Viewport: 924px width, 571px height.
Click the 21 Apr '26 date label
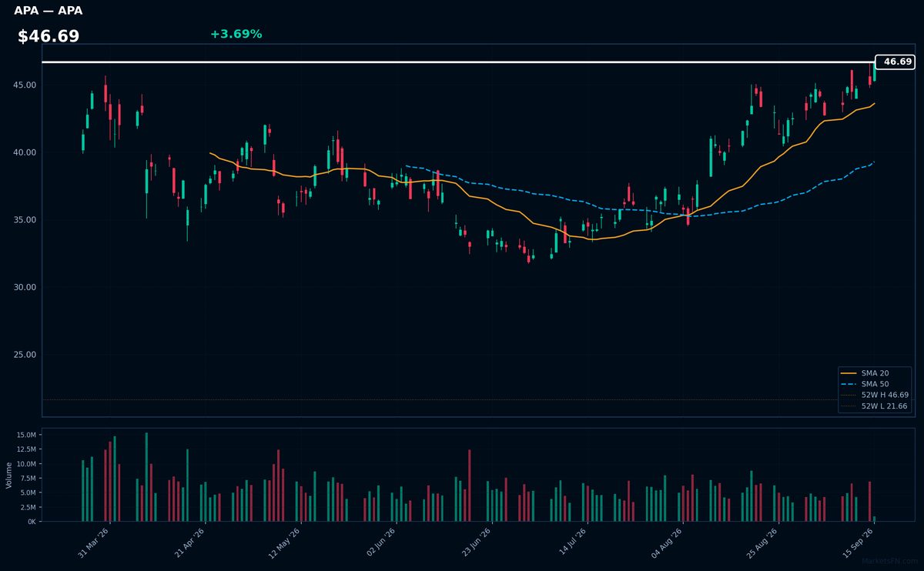click(189, 543)
